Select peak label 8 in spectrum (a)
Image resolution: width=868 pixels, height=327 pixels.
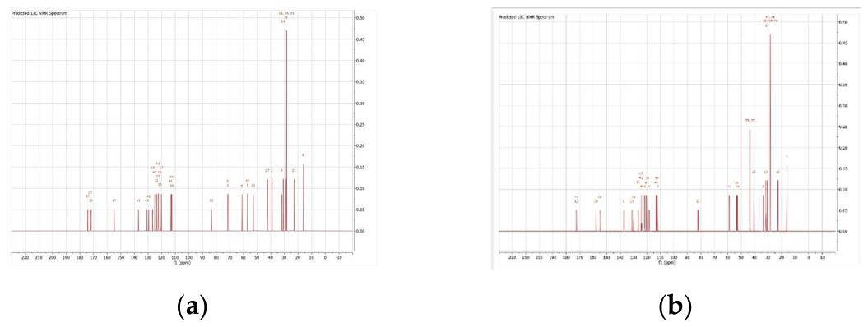point(303,155)
